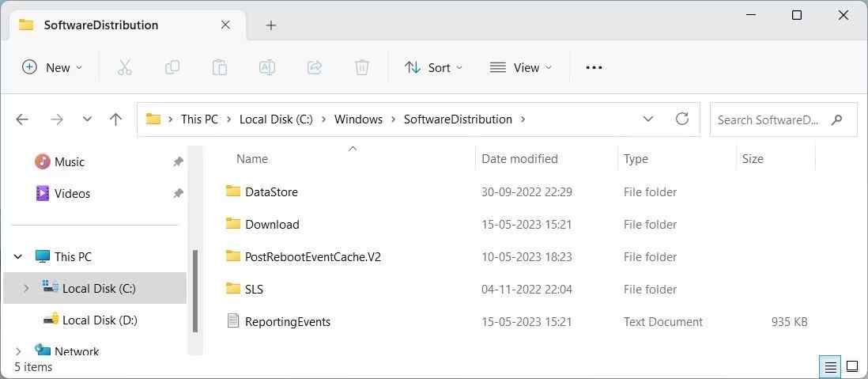Sort by the Size column header

point(753,159)
